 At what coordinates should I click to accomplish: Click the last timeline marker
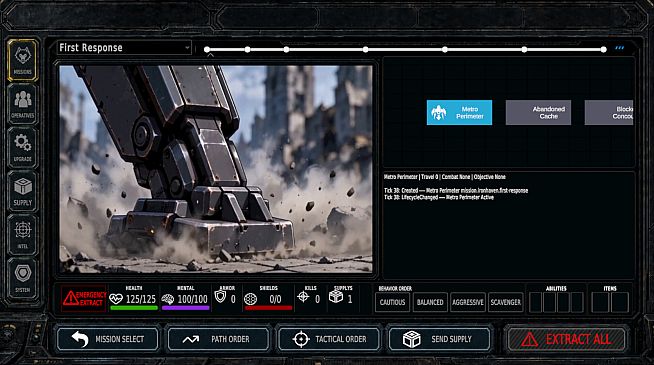604,50
